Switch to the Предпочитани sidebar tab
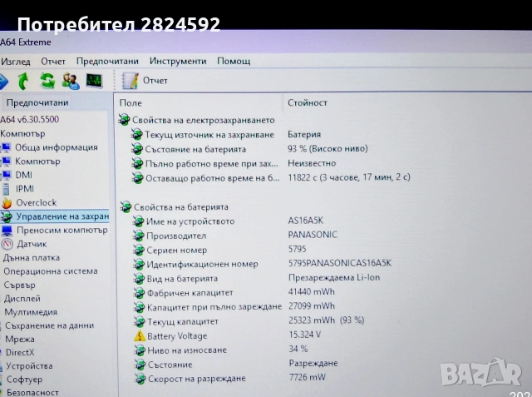Image resolution: width=532 pixels, height=397 pixels. [x=37, y=102]
